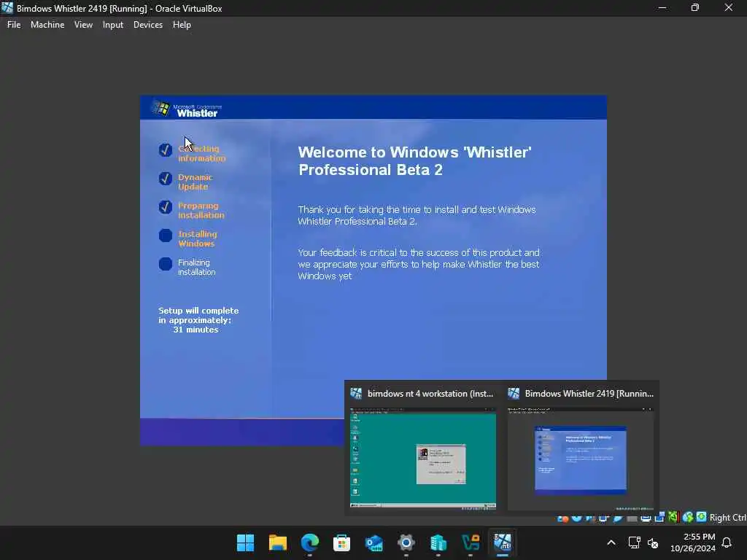747x560 pixels.
Task: Launch Microsoft Edge from the taskbar
Action: [309, 542]
